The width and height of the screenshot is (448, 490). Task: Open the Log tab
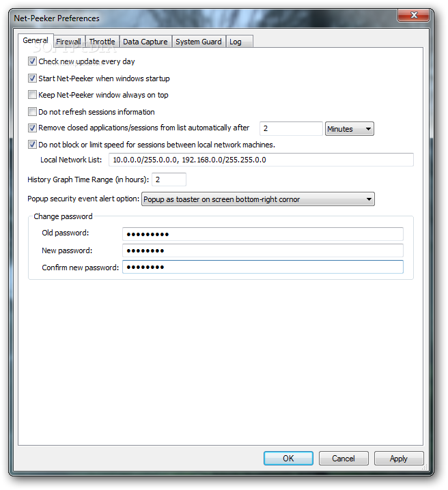click(x=239, y=42)
